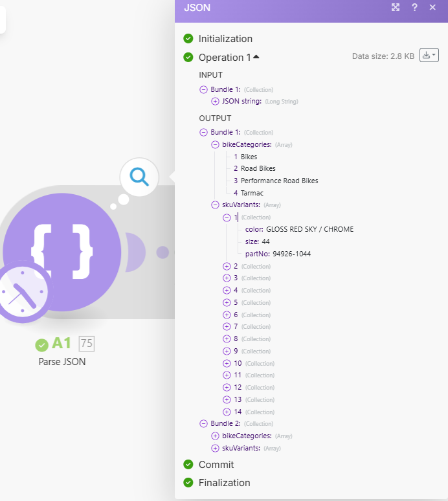
Task: Click the green check next to A1
Action: tap(42, 344)
